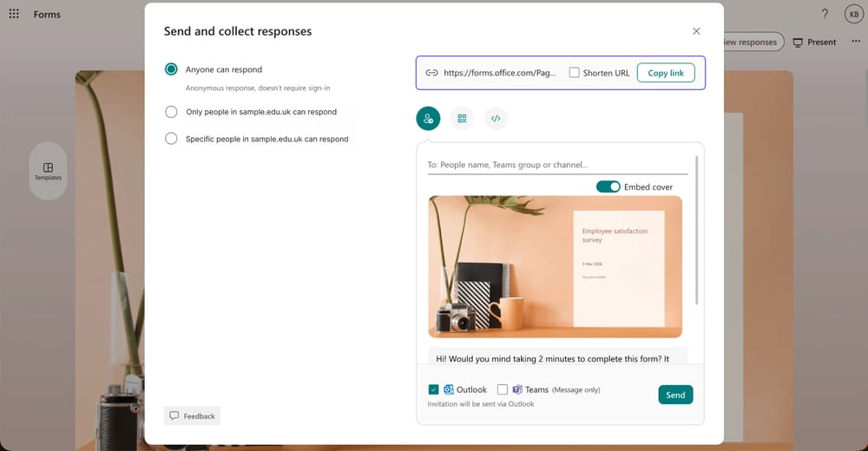Click the To: people name input field
This screenshot has height=451, width=868.
556,165
